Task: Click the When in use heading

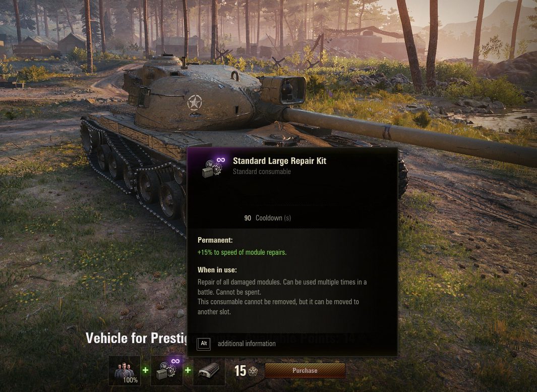Action: [217, 270]
